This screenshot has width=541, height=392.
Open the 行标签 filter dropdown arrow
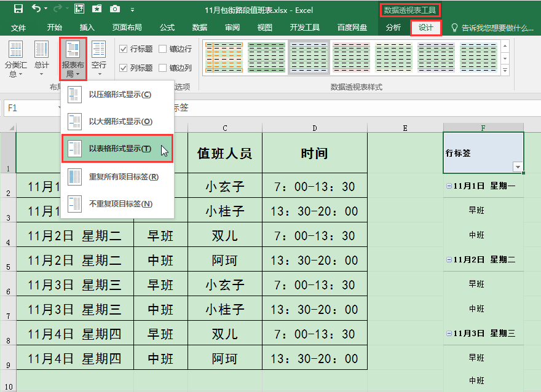tap(518, 167)
